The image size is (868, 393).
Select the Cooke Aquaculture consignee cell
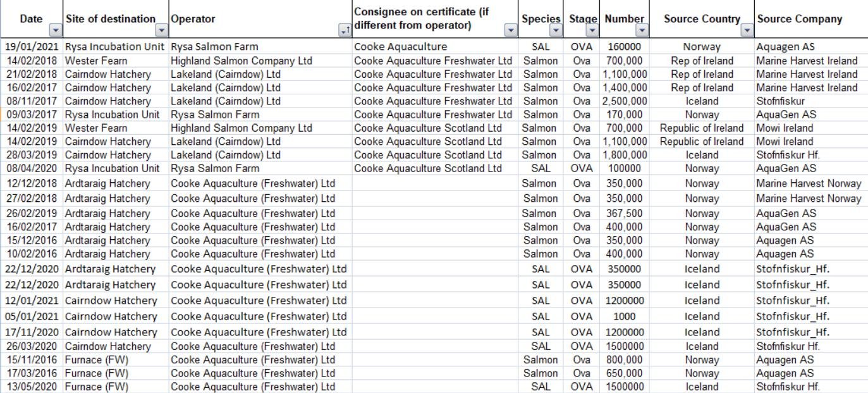pos(400,47)
